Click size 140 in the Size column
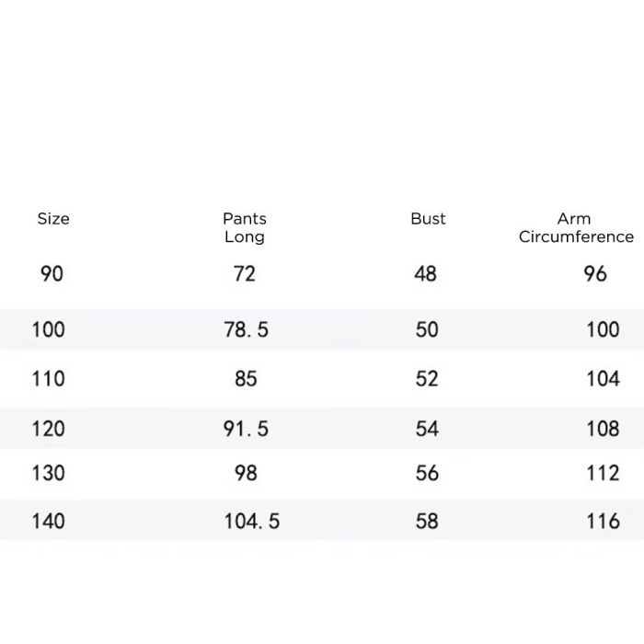The height and width of the screenshot is (644, 644). [49, 522]
